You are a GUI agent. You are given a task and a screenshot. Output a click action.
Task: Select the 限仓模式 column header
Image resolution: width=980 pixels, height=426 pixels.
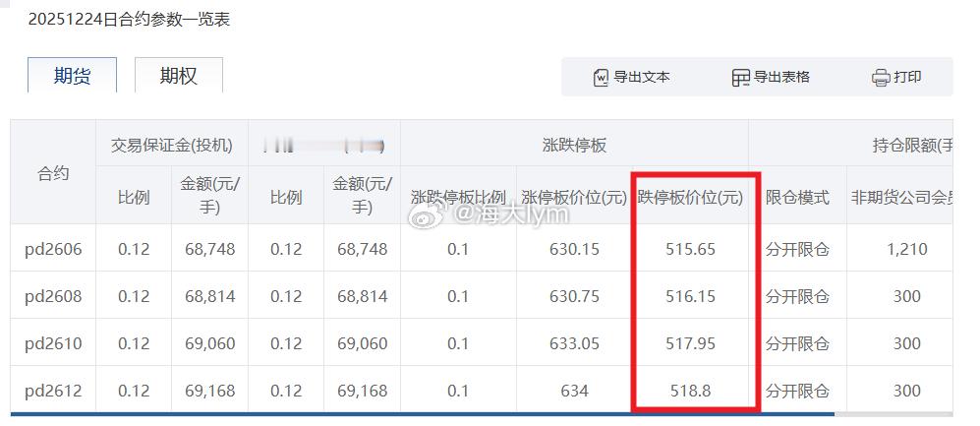pyautogui.click(x=797, y=198)
